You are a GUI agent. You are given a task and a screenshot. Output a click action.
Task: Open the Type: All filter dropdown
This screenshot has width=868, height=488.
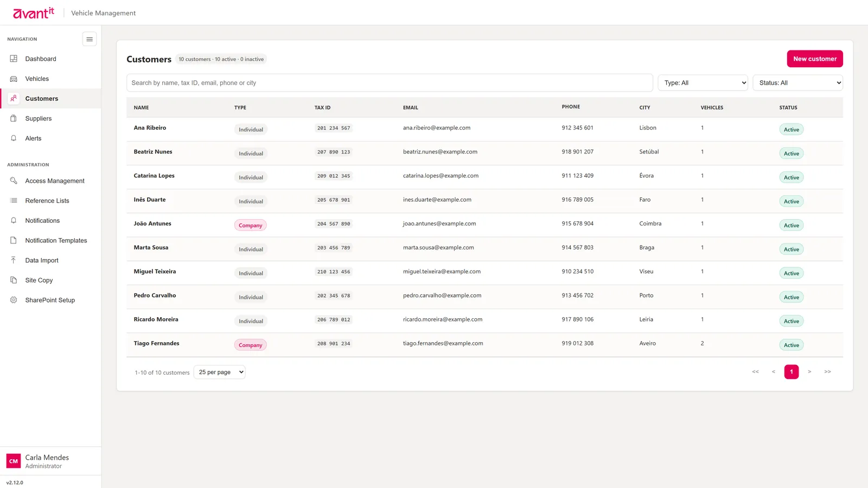[703, 83]
